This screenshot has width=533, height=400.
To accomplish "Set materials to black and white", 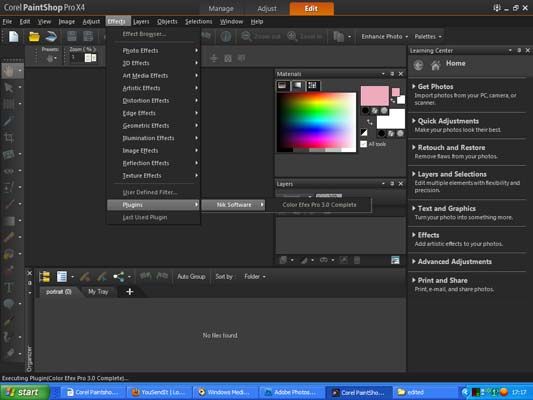I will tap(364, 133).
